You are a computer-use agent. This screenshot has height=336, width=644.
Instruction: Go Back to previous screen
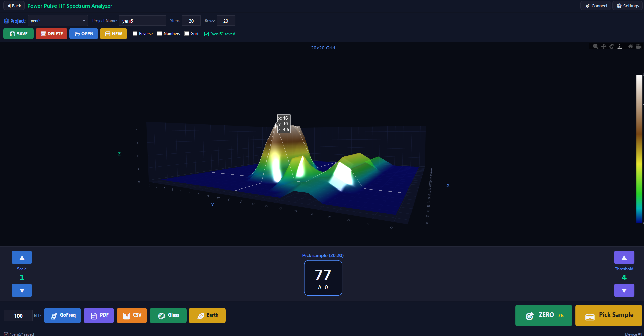14,6
